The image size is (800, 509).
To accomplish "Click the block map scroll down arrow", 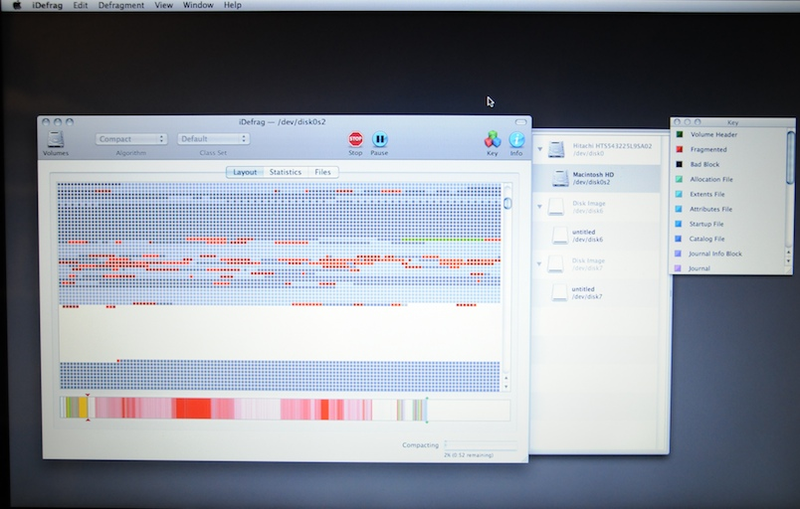I will (506, 387).
